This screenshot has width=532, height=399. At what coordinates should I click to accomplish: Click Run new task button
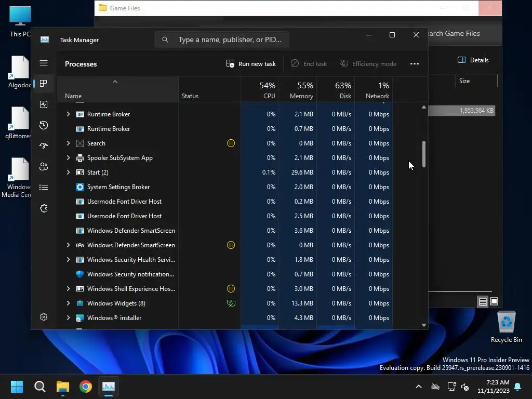pos(251,64)
